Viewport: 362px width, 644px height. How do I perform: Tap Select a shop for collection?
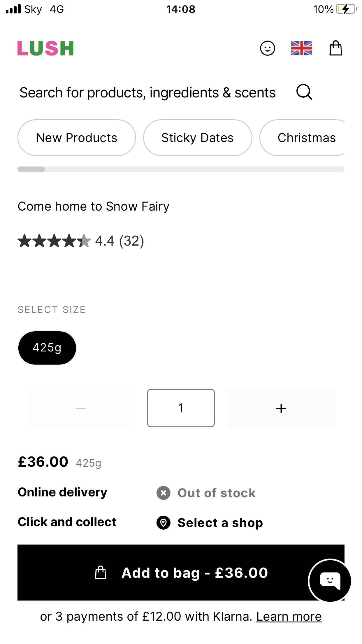tap(220, 523)
